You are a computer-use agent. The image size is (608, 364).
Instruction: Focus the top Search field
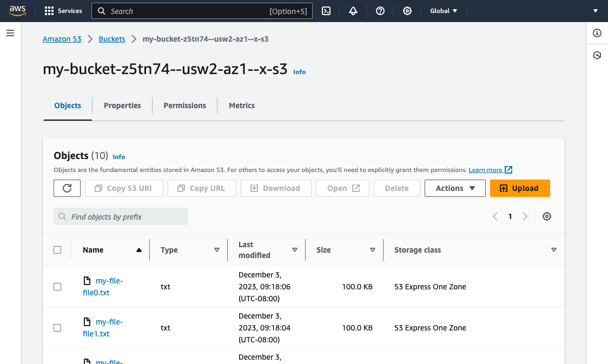click(x=202, y=11)
